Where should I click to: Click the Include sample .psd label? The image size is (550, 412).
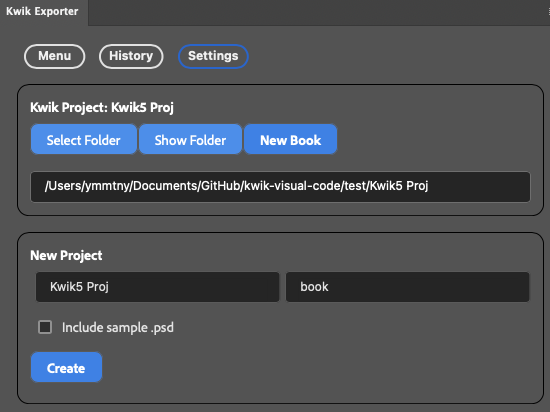pyautogui.click(x=118, y=327)
